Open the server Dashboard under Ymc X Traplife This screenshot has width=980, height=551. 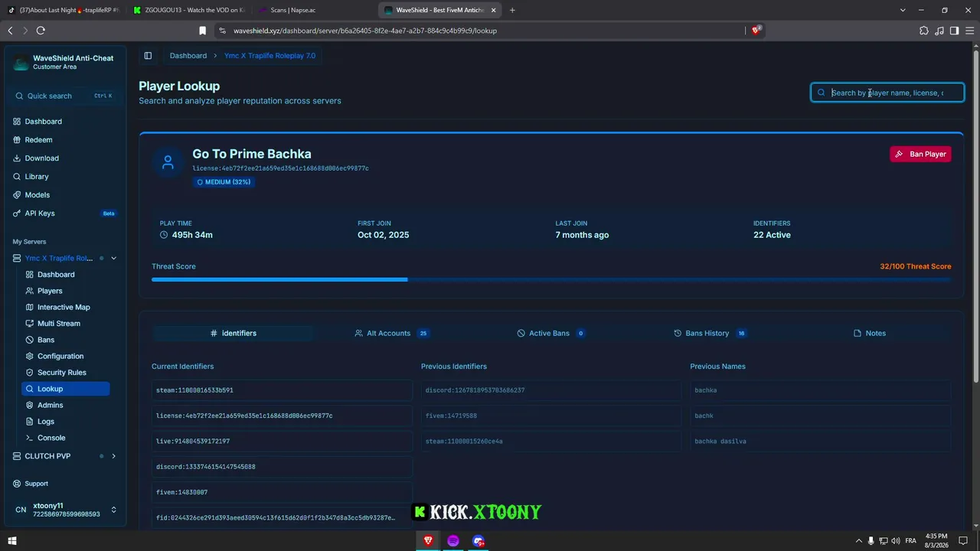click(56, 275)
